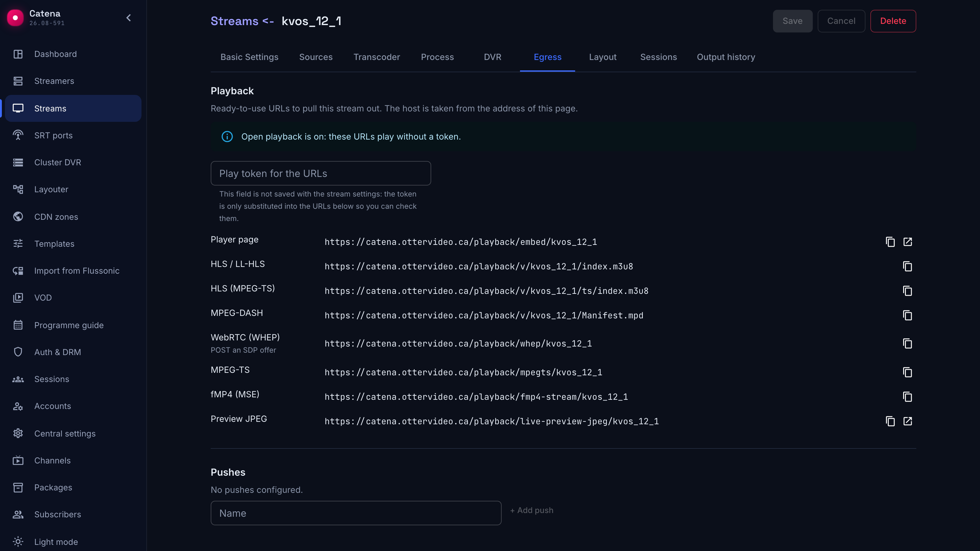
Task: Go to Streamers in sidebar
Action: coord(73,81)
